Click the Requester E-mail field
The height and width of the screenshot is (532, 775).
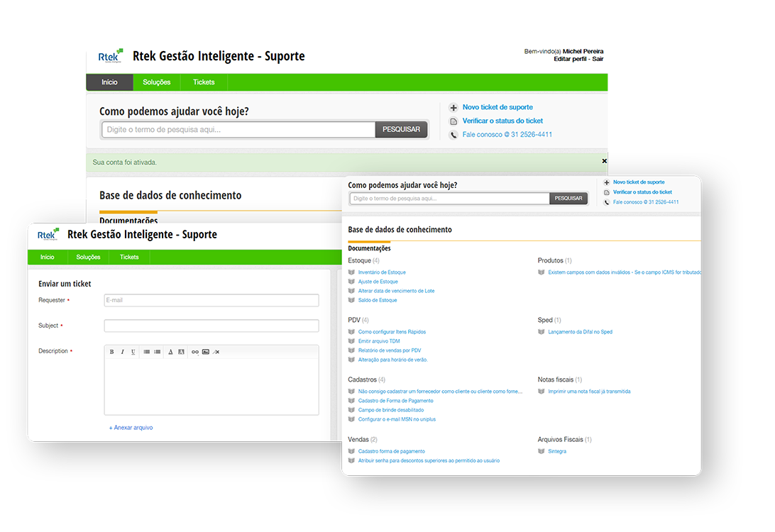pos(211,301)
